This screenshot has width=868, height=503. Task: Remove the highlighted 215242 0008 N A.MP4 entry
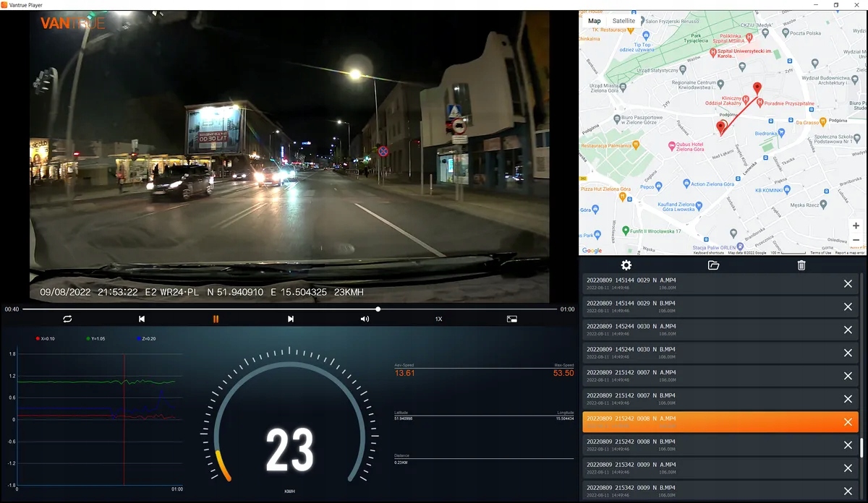(x=848, y=422)
